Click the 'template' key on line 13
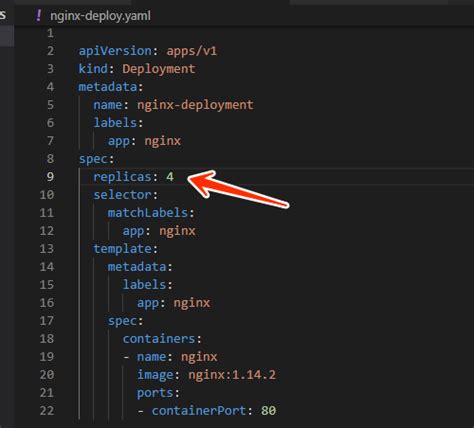 pyautogui.click(x=122, y=249)
